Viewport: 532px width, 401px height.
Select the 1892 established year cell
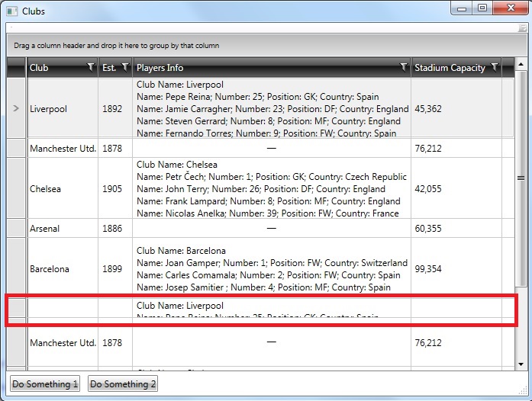[x=115, y=108]
